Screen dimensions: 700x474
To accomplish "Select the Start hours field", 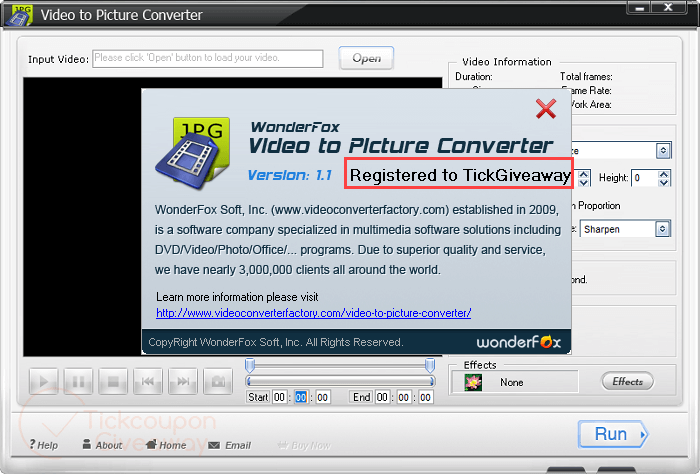I will [279, 397].
